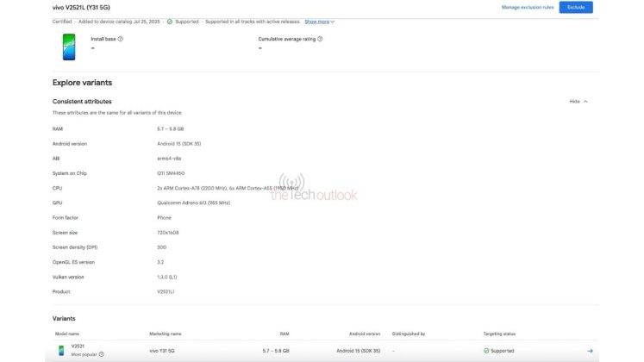Click the vivo Y31 5G phone image
Image resolution: width=644 pixels, height=362 pixels.
pos(69,47)
